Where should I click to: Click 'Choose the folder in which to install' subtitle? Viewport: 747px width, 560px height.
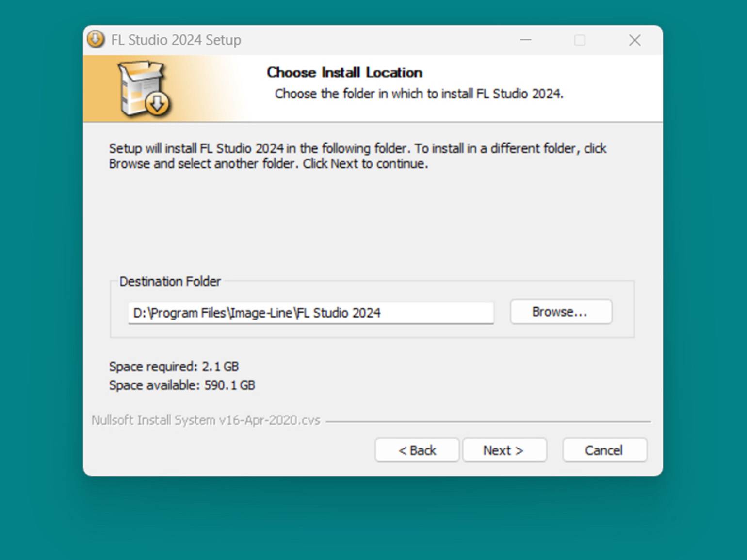[419, 94]
